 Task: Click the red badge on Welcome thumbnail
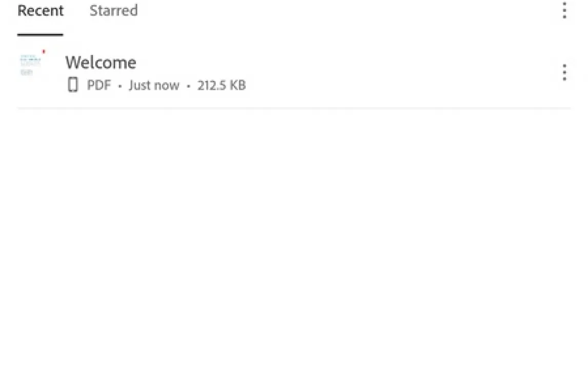(44, 52)
